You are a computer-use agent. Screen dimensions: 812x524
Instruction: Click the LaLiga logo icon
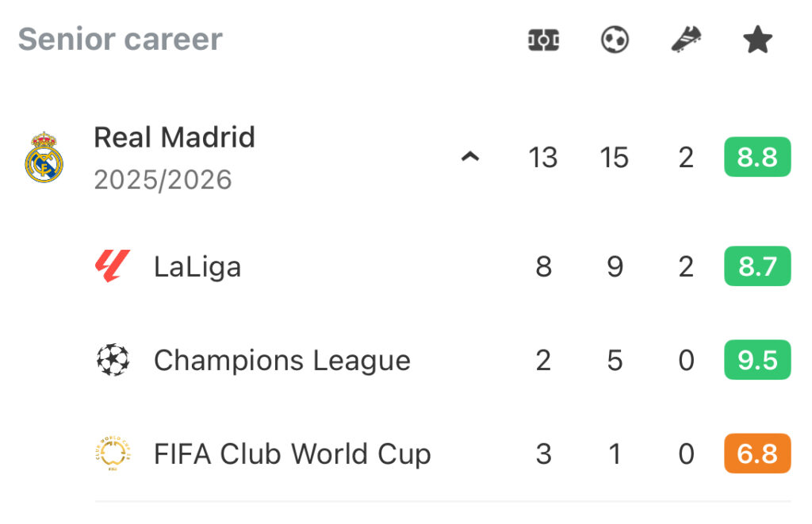tap(113, 267)
